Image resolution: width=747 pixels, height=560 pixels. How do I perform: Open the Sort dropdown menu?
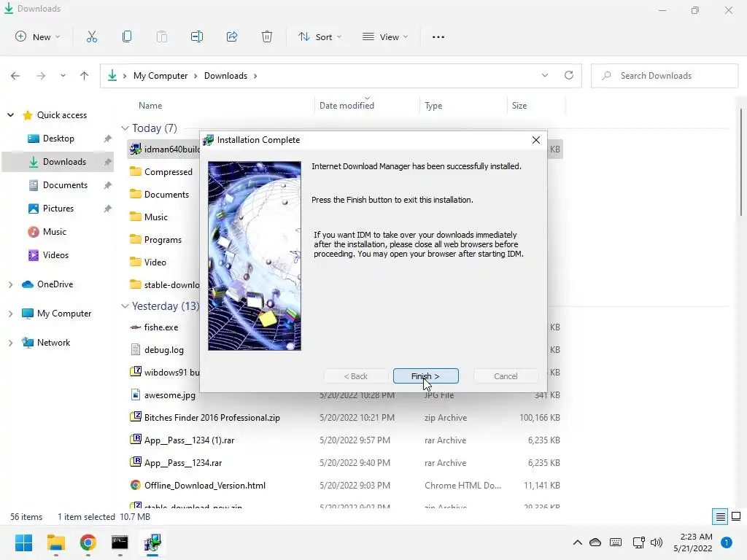(x=320, y=36)
